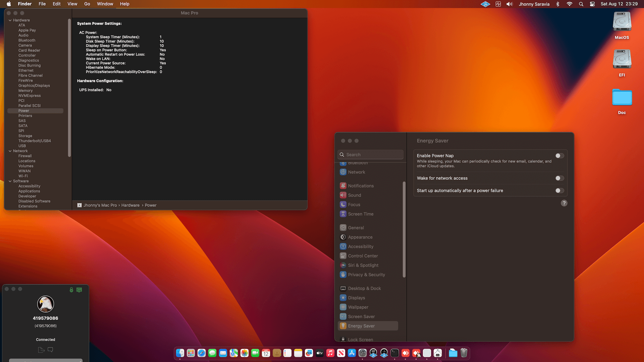Screen dimensions: 644x362
Task: Open Sound volume in the menu bar
Action: click(x=509, y=4)
